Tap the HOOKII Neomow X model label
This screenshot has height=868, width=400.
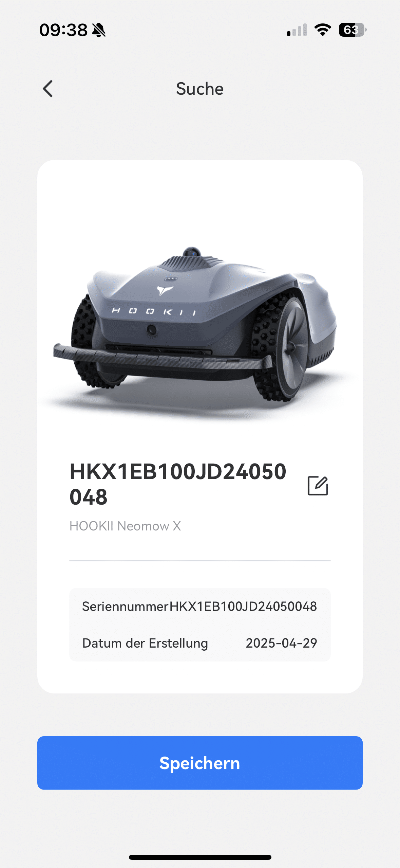pos(125,526)
